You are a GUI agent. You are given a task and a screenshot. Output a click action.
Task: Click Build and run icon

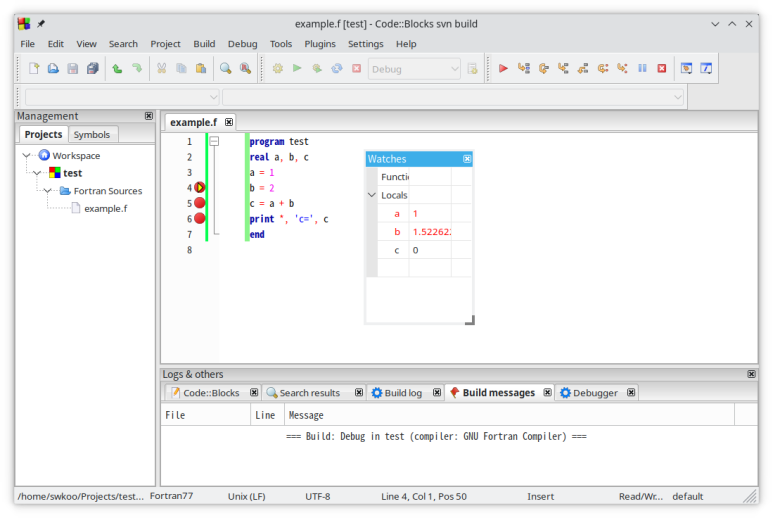pyautogui.click(x=317, y=69)
